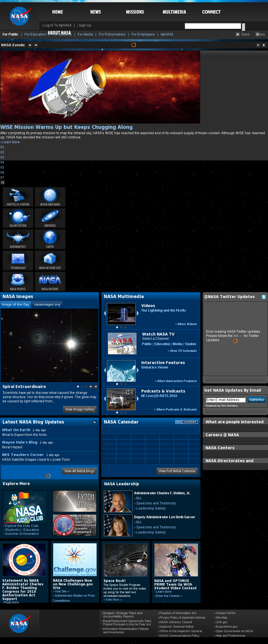
Task: Open the FY2011 Budget thumbnail
Action: coord(75,501)
